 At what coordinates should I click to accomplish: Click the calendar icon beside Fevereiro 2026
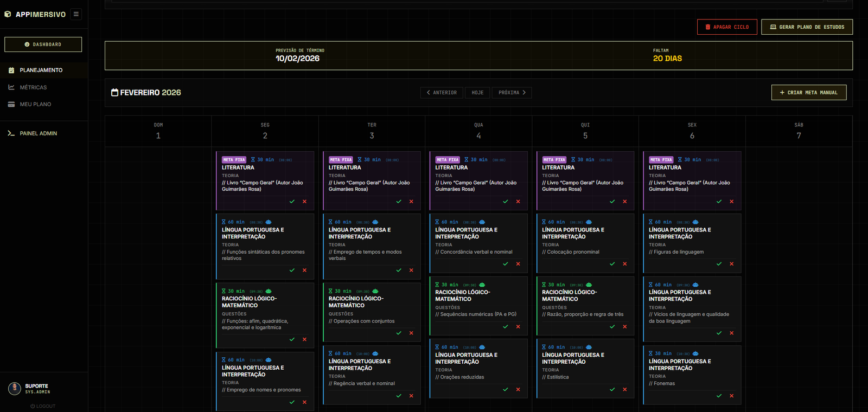114,93
